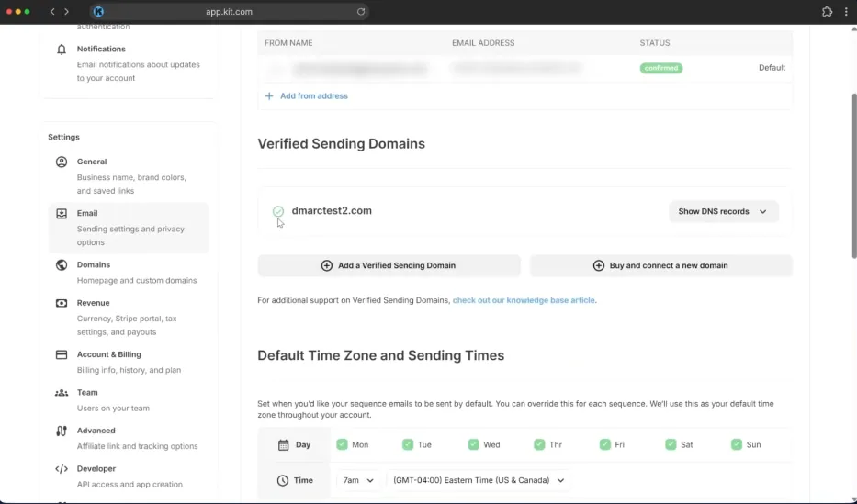This screenshot has height=504, width=857.
Task: Click the browser back arrow
Action: pos(52,11)
